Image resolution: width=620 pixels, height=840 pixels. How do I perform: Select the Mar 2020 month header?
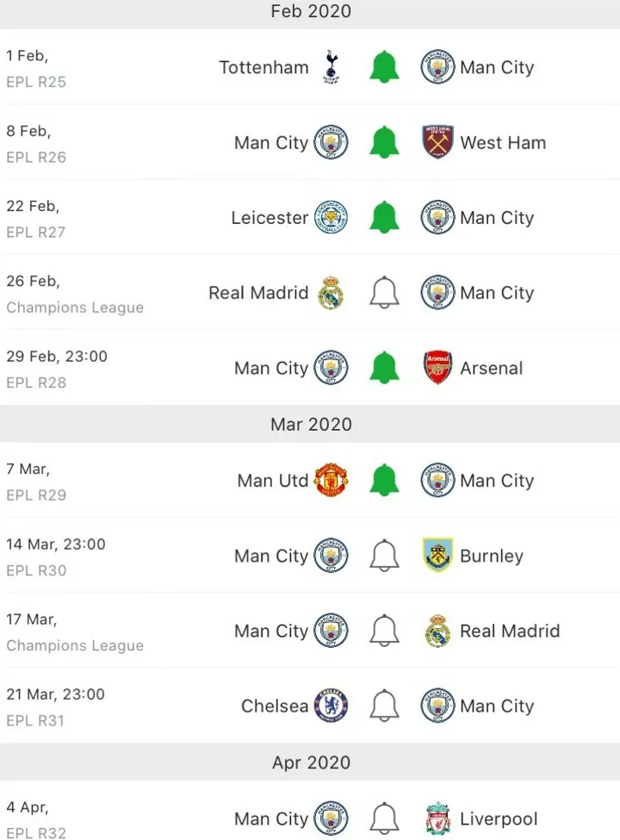310,424
